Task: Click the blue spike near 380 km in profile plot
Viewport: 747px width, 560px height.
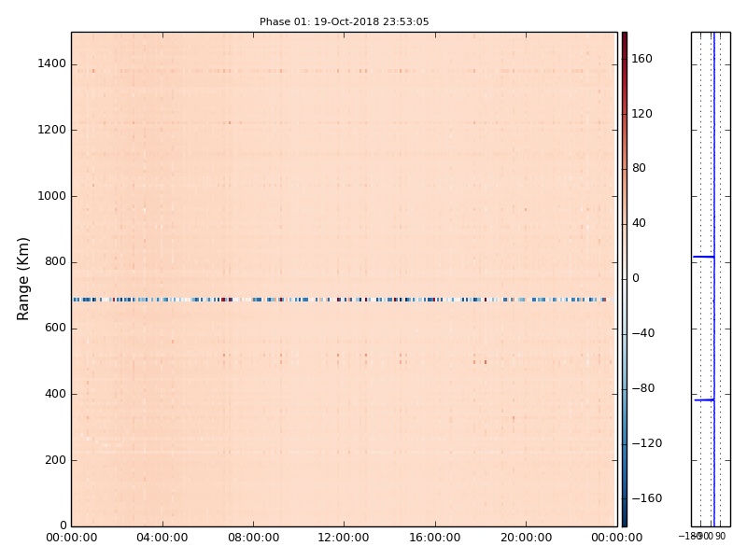Action: click(704, 400)
